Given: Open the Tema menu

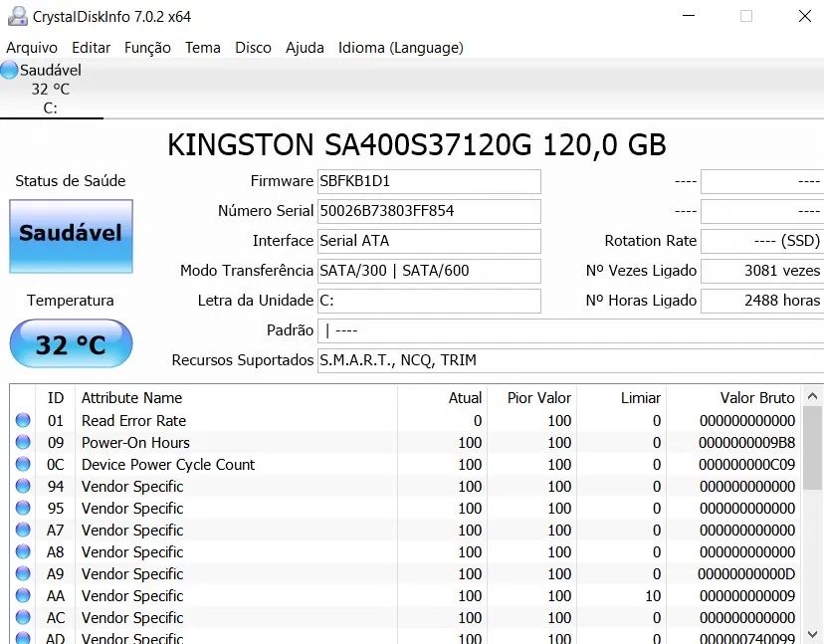Looking at the screenshot, I should 202,48.
